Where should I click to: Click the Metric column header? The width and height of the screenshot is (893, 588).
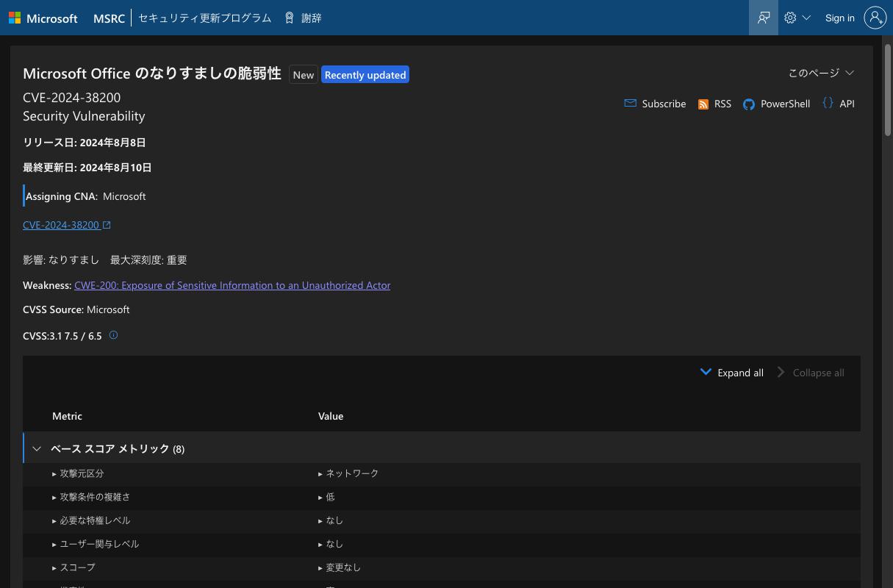67,416
